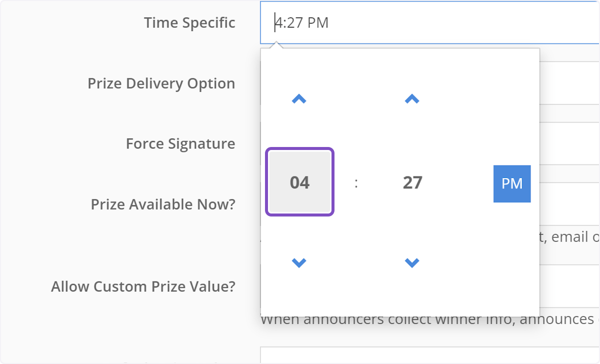Viewport: 600px width, 364px height.
Task: Click the Allow Custom Prize Value? label
Action: click(144, 286)
